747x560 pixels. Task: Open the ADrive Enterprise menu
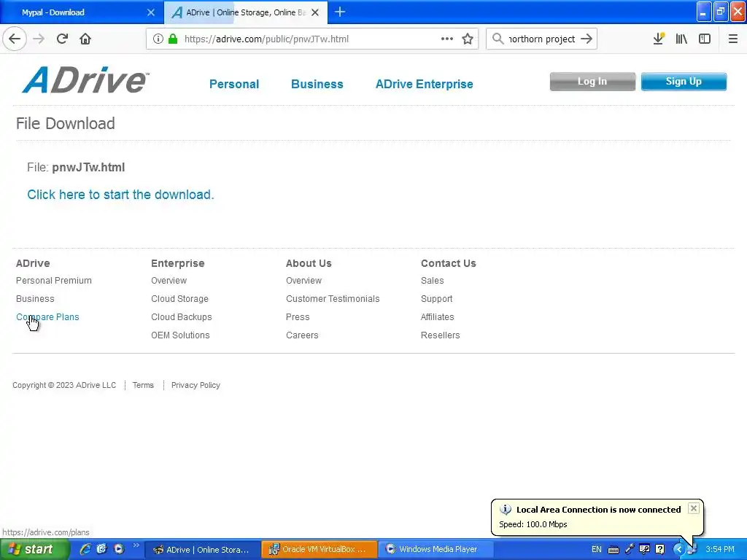(x=424, y=85)
